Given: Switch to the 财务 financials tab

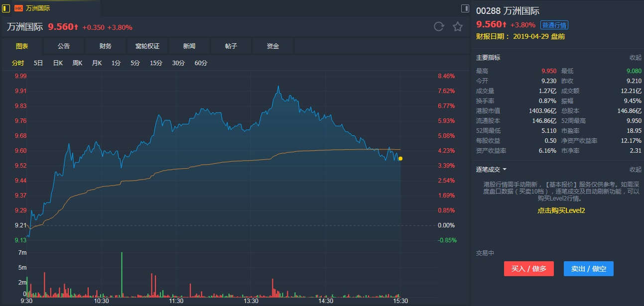Looking at the screenshot, I should (106, 46).
